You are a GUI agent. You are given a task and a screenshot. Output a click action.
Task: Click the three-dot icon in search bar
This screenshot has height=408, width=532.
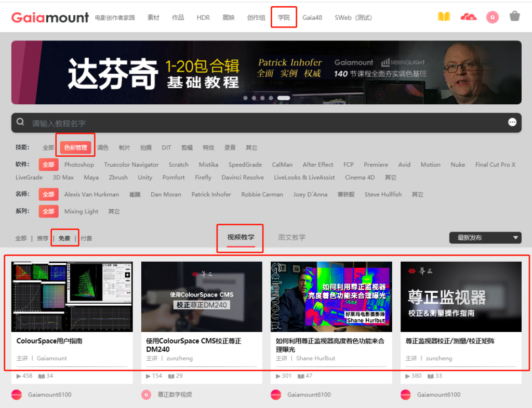pos(512,123)
